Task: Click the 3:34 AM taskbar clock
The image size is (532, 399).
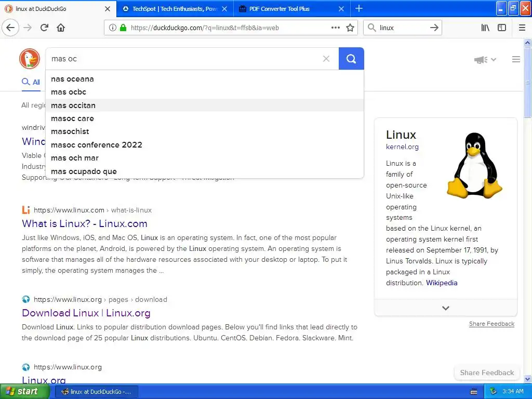Action: [x=513, y=391]
